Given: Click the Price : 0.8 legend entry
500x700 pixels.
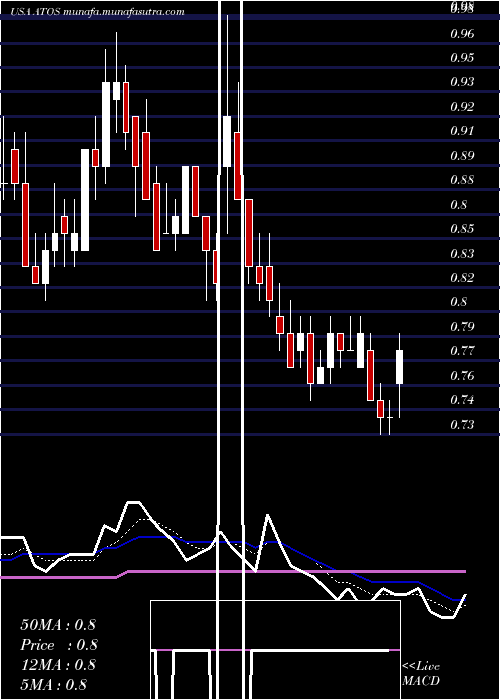Looking at the screenshot, I should coord(59,645).
